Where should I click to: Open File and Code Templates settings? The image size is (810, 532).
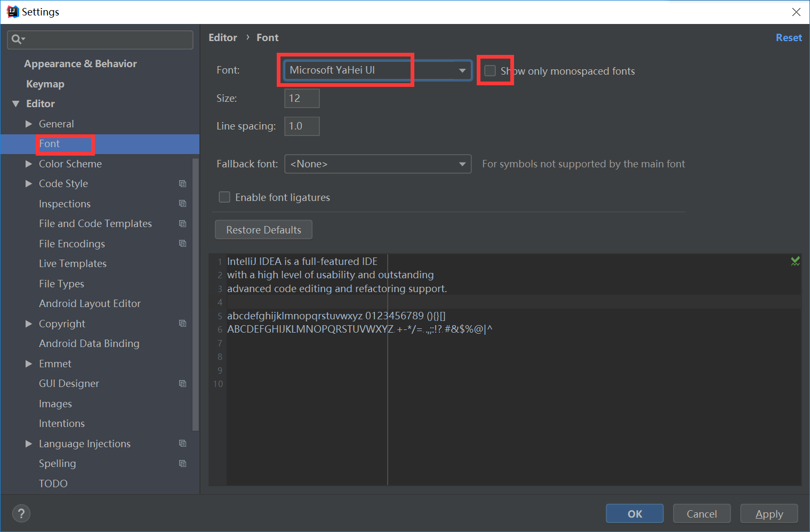point(95,223)
